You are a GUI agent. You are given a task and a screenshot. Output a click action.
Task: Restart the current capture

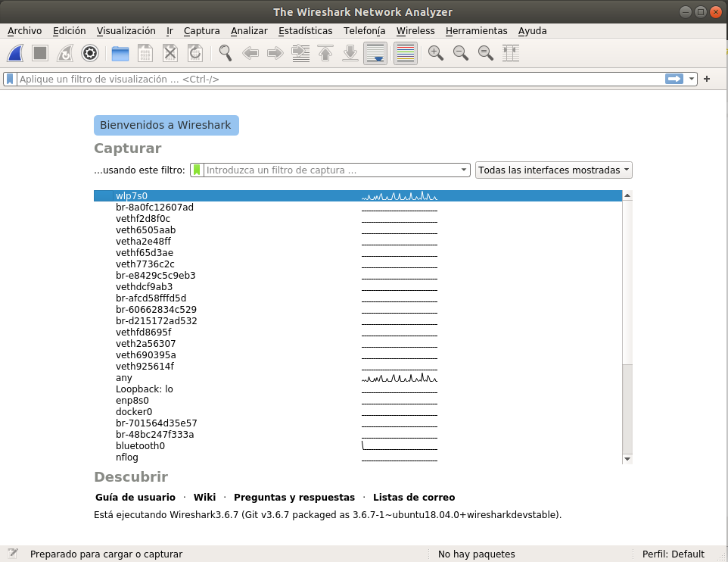tap(65, 53)
